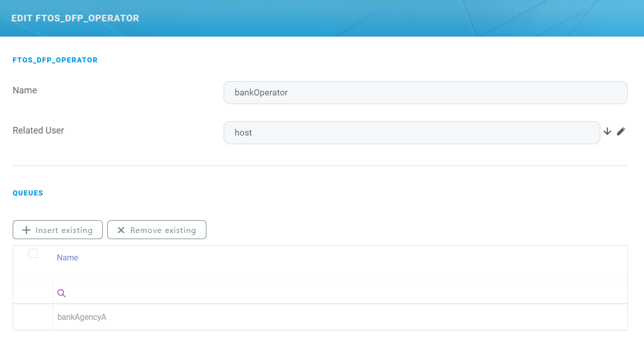Click the selection cell left of bankAgencyA

coord(33,317)
